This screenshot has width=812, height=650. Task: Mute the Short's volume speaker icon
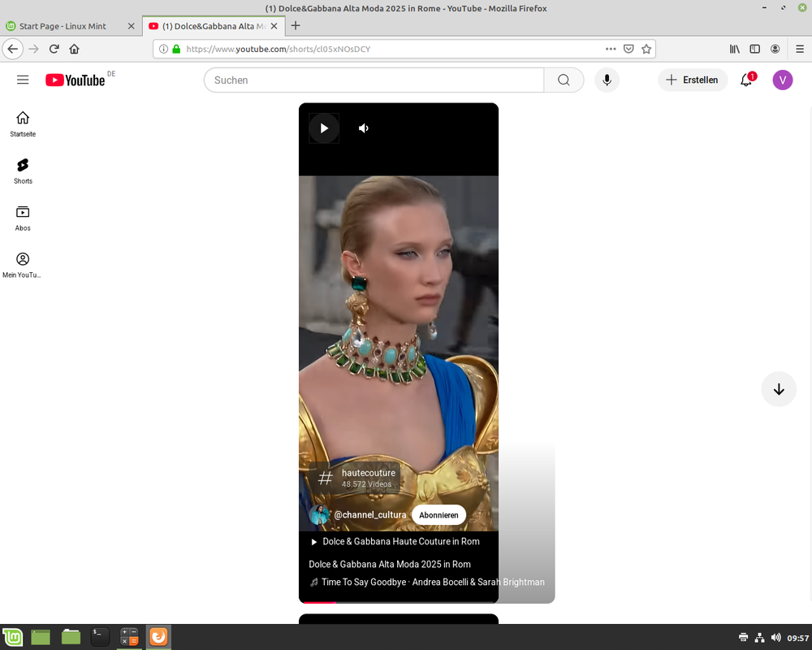[x=364, y=128]
